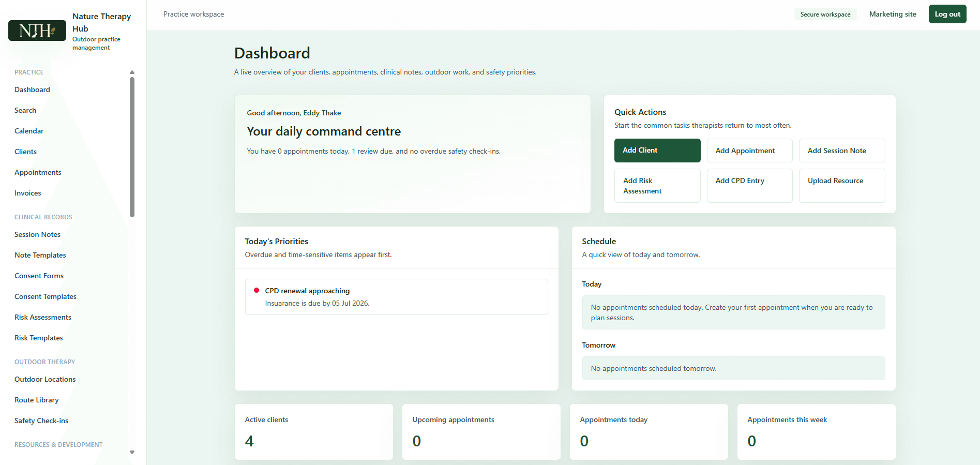The width and height of the screenshot is (980, 465).
Task: Click the NTH logo in the sidebar
Action: (x=37, y=31)
